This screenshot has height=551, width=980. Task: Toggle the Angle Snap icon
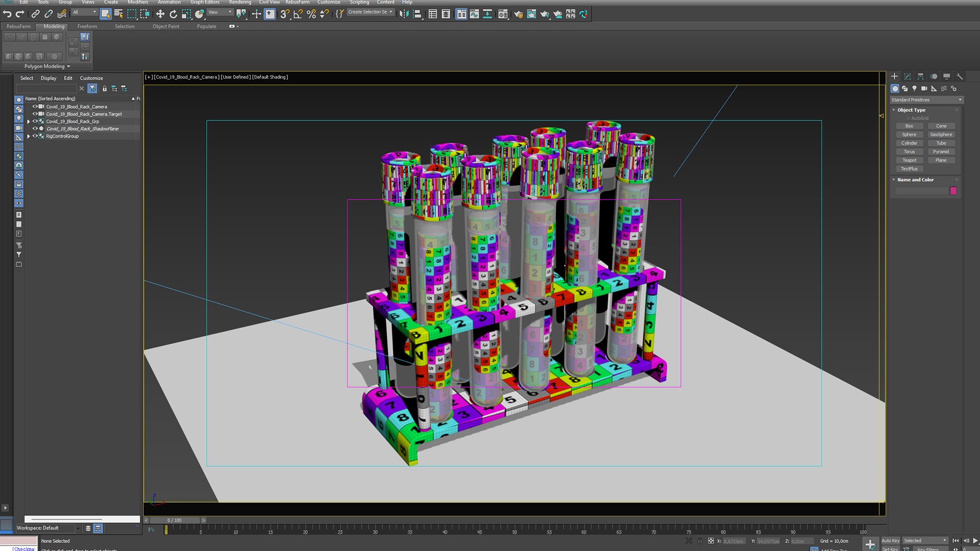pos(298,14)
